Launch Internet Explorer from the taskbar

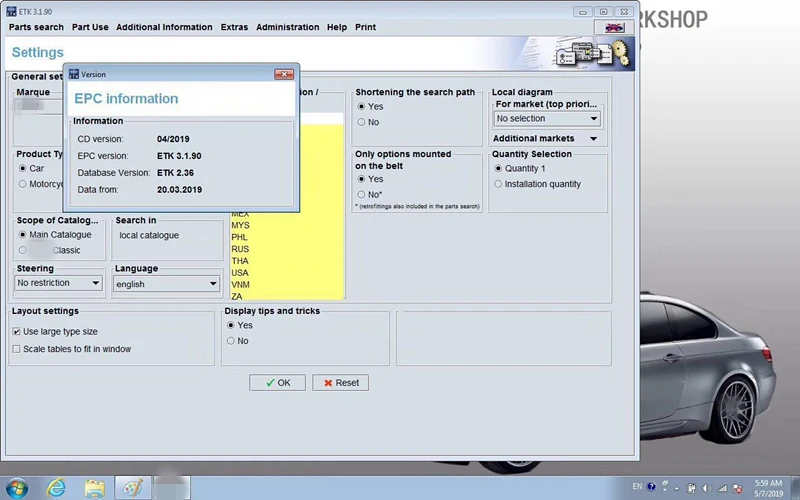(x=56, y=488)
